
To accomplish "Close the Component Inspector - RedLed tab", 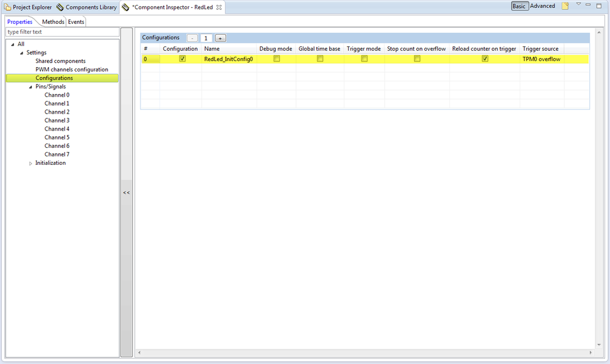I will click(219, 7).
